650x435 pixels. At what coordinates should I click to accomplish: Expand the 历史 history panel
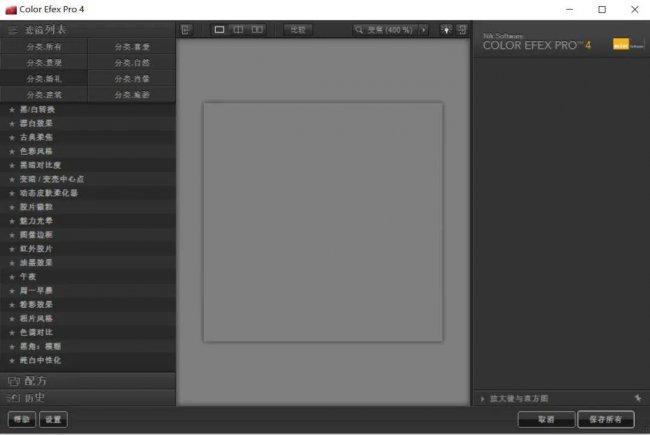tap(87, 398)
